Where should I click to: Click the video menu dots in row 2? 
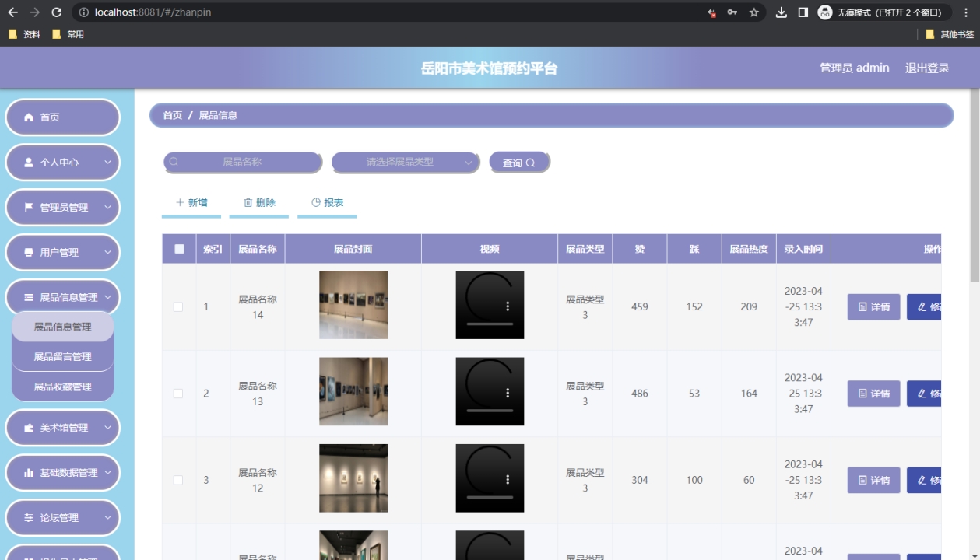pyautogui.click(x=508, y=393)
